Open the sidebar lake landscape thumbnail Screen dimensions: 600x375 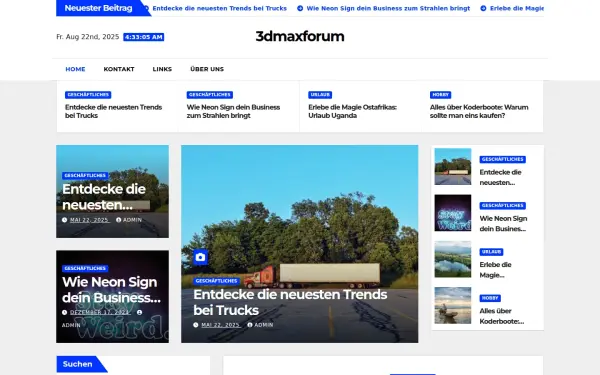[x=453, y=259]
